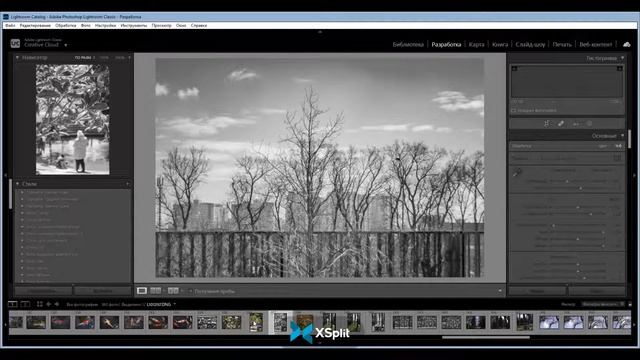640x360 pixels.
Task: Open the filmstrip filter preset dropdown
Action: 603,304
